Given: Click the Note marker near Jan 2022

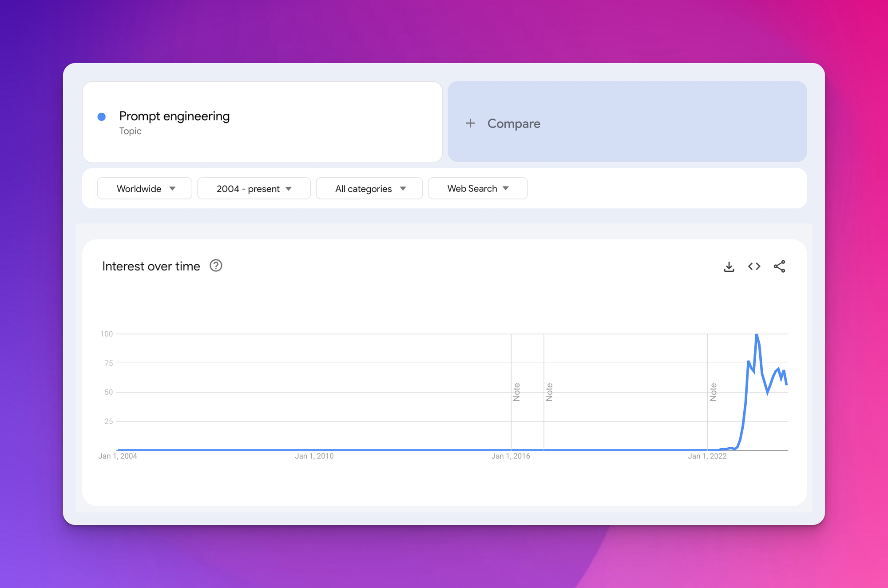Looking at the screenshot, I should click(713, 392).
